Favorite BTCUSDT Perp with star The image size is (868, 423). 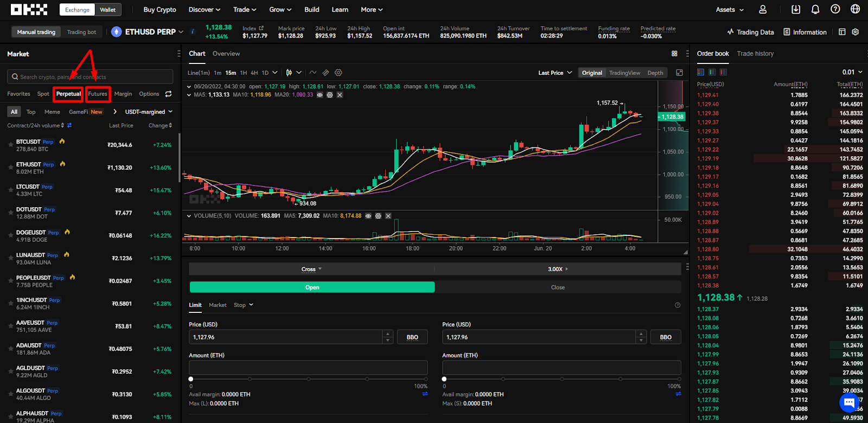click(x=10, y=145)
